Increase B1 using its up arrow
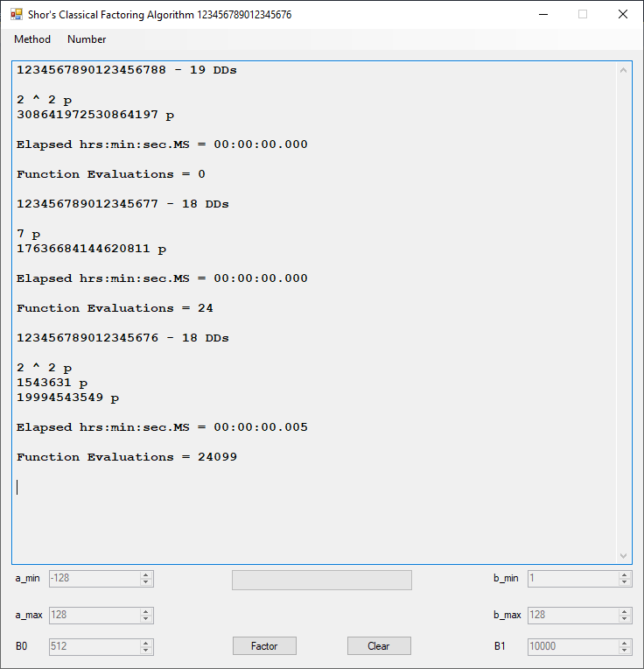This screenshot has height=669, width=644. [x=625, y=643]
